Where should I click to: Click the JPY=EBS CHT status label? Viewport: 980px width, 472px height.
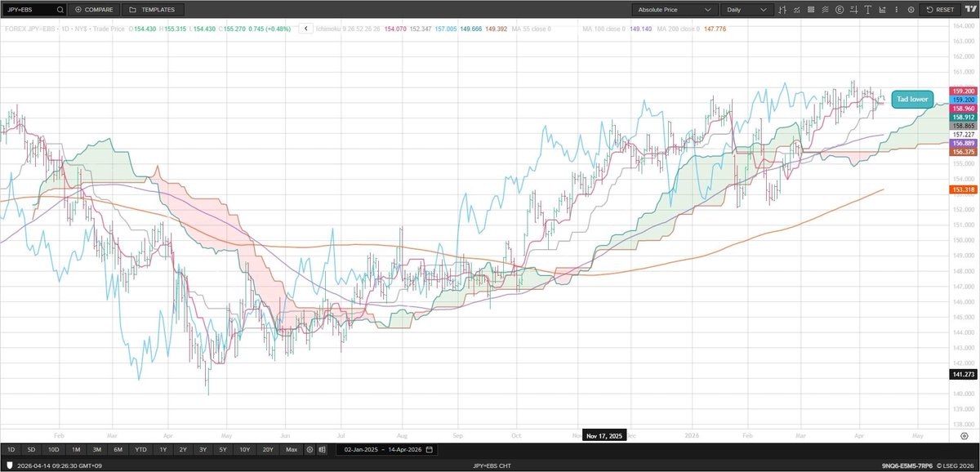[493, 465]
